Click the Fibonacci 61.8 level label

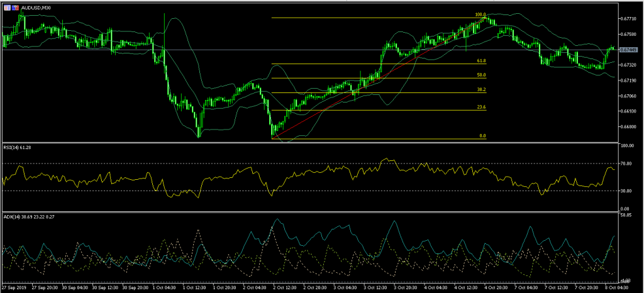pyautogui.click(x=481, y=61)
